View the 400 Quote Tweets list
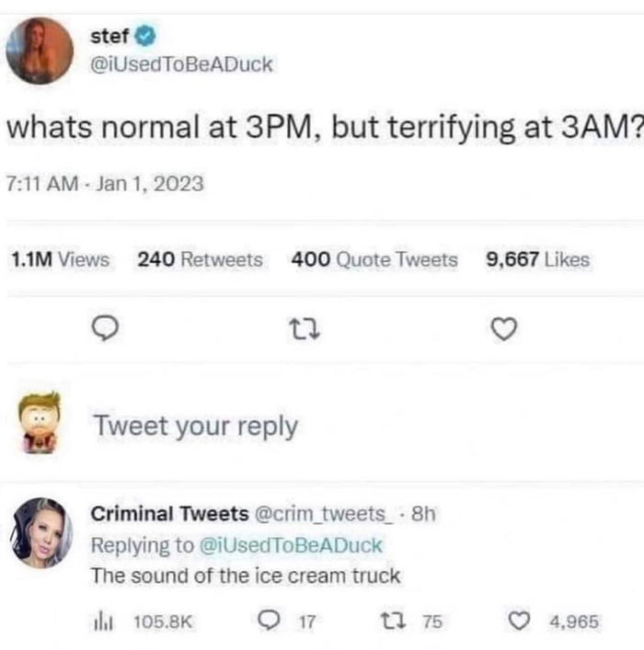Viewport: 644px width, 650px height. coord(374,260)
